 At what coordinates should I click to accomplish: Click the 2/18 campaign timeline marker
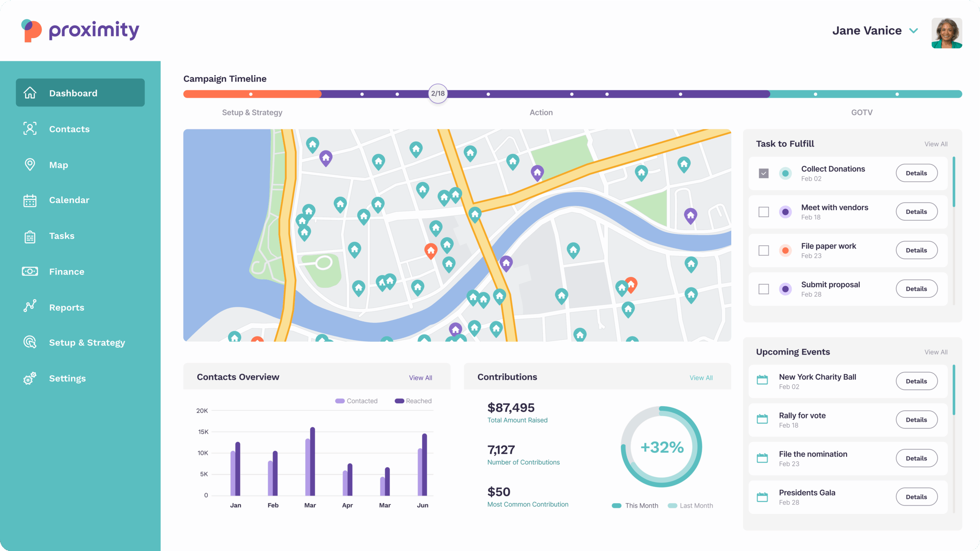pyautogui.click(x=438, y=93)
